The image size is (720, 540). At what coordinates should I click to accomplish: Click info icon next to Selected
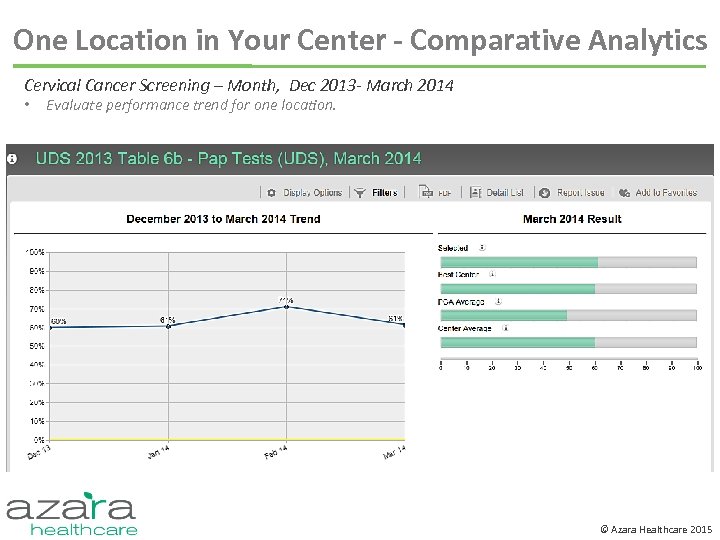click(482, 248)
